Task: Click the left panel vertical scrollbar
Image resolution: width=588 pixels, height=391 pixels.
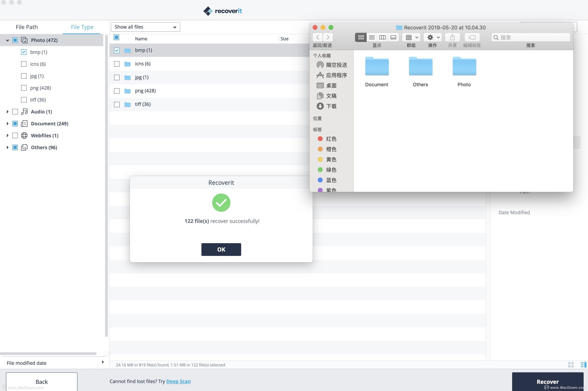Action: [x=106, y=186]
